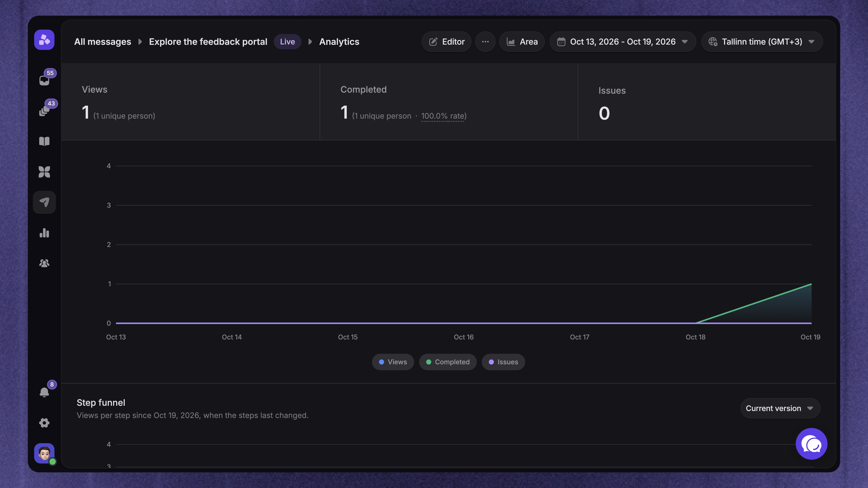Click the Live status badge
Viewport: 868px width, 488px height.
point(287,42)
